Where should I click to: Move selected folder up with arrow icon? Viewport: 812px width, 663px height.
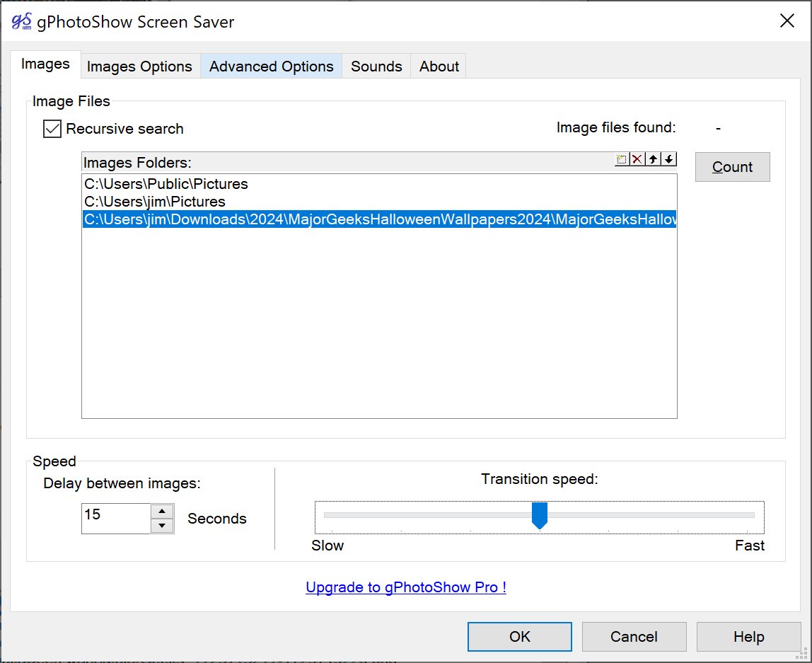pos(654,159)
